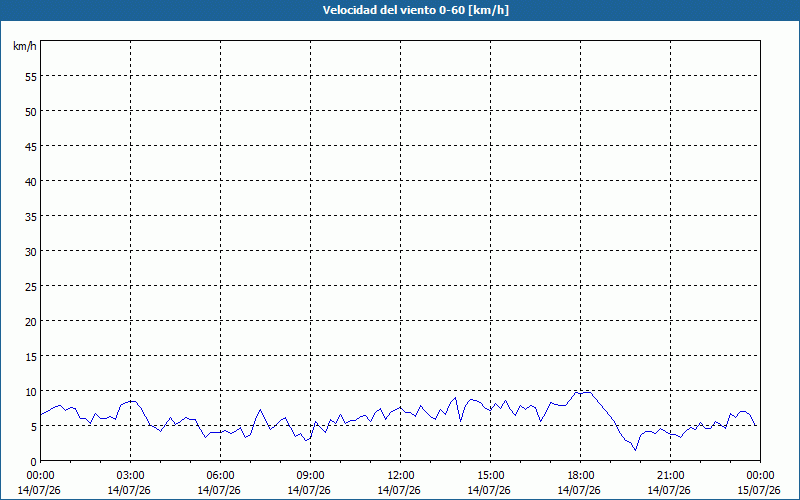
Task: Click the km/h axis unit label
Action: (x=25, y=46)
